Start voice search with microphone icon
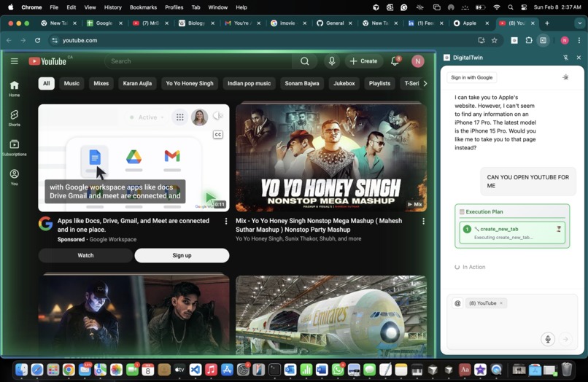Image resolution: width=588 pixels, height=382 pixels. pyautogui.click(x=332, y=61)
